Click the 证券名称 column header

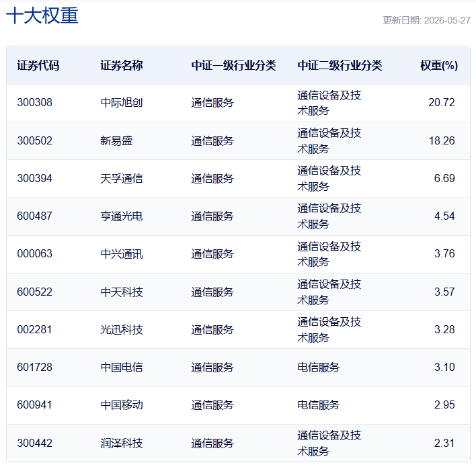[x=122, y=66]
